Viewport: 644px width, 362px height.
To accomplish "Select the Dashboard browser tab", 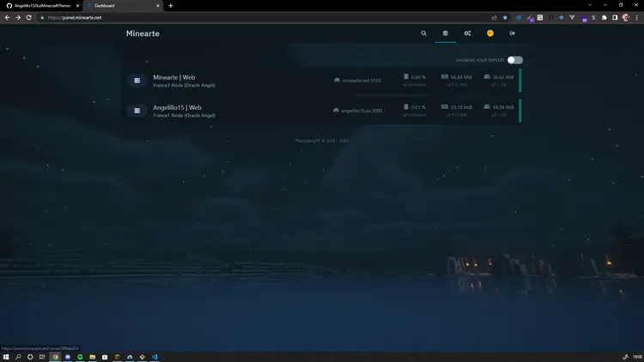I will 123,6.
